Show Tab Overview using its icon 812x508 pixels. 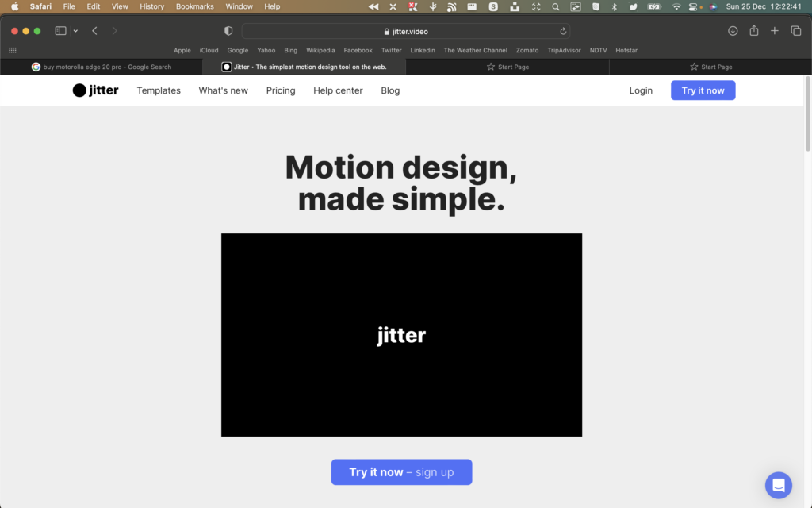pos(795,31)
